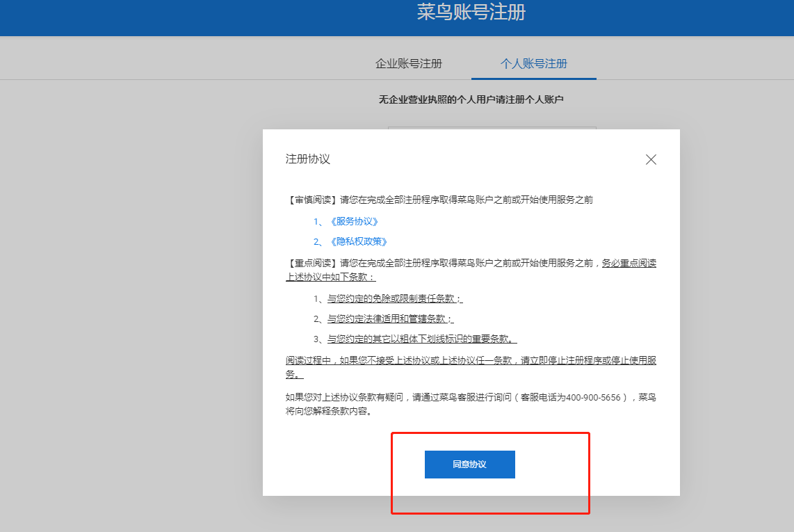This screenshot has height=532, width=794.
Task: Click the line 与您约定的免除或限制责任条款
Action: (x=395, y=299)
